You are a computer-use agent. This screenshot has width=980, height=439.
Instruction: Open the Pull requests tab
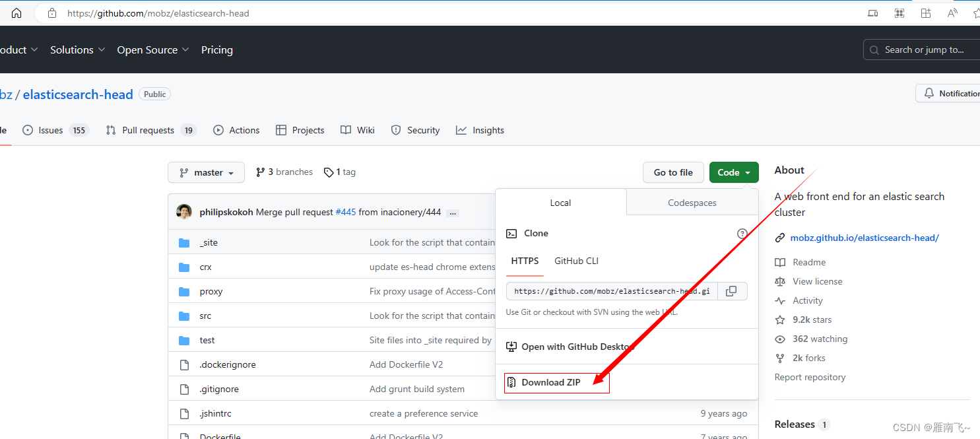pos(151,130)
